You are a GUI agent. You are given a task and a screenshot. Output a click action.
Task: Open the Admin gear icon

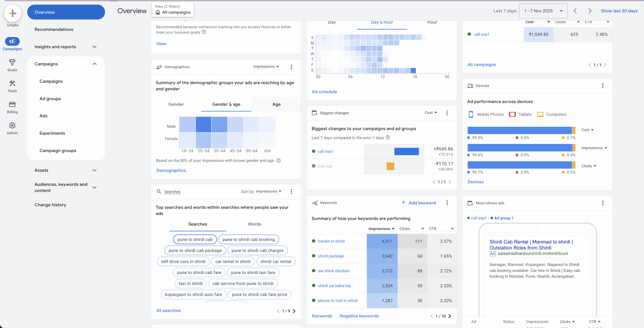point(12,125)
